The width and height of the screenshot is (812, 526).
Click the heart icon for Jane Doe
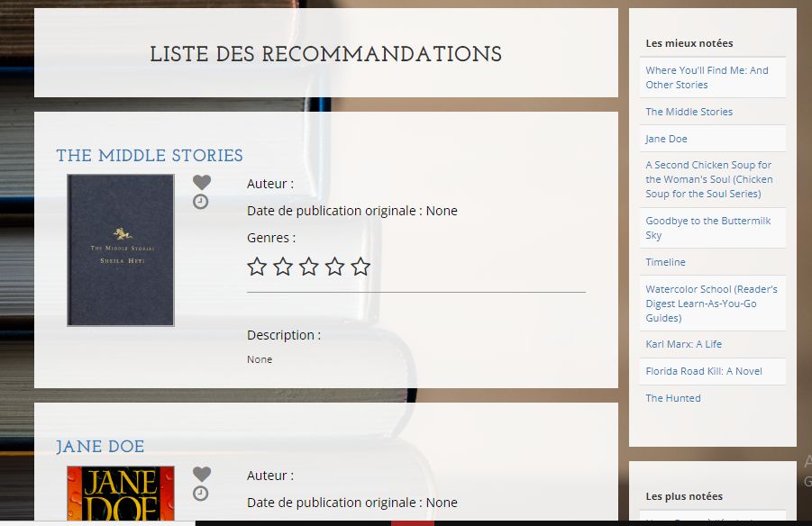[202, 475]
